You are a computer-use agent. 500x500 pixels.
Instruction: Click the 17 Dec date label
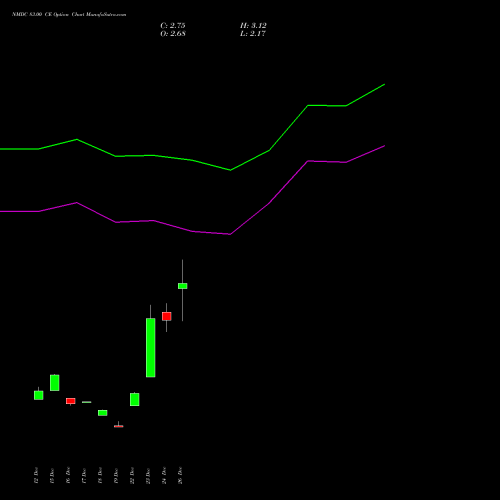coord(84,476)
